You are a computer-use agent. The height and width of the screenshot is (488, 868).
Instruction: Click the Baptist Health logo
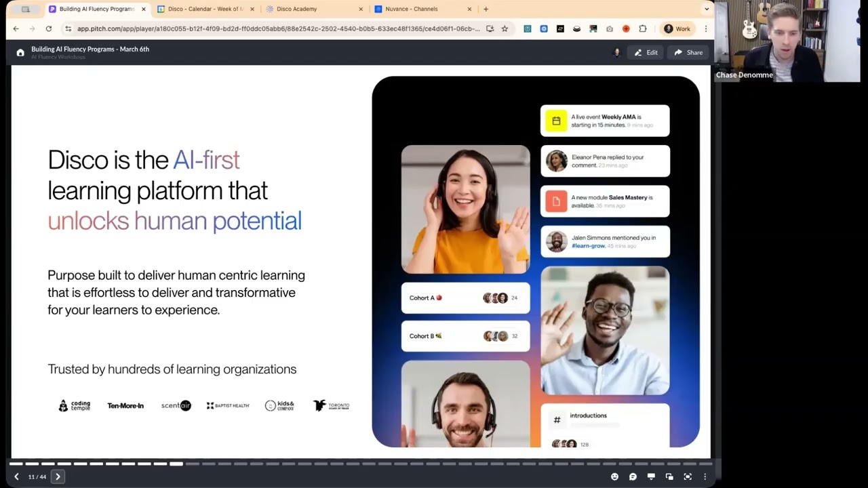click(228, 405)
